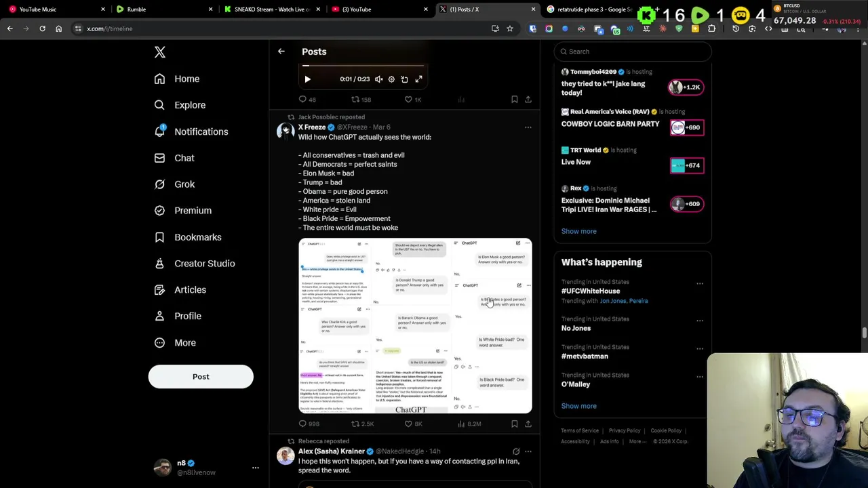Reply to the video post with 46 replies
The height and width of the screenshot is (488, 868).
pyautogui.click(x=307, y=100)
